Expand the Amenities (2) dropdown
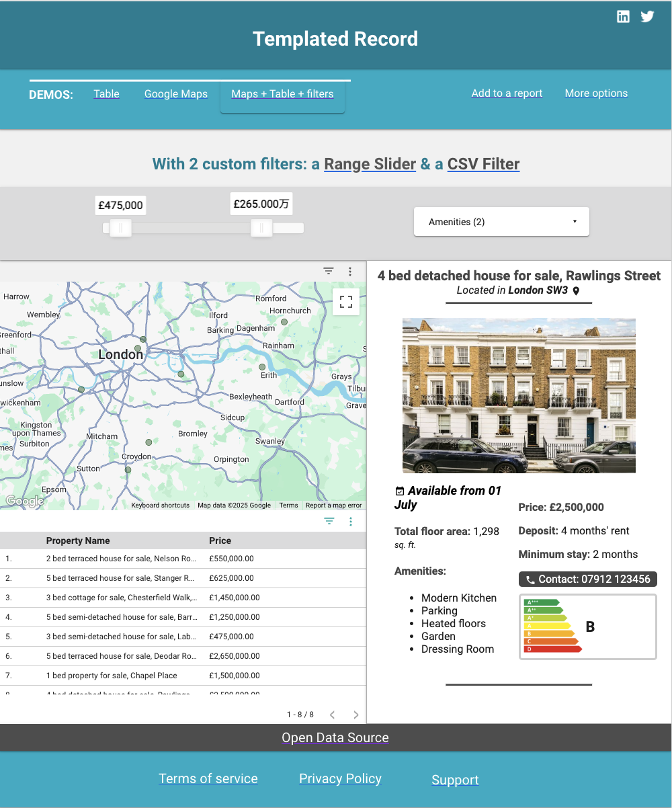 coord(501,222)
